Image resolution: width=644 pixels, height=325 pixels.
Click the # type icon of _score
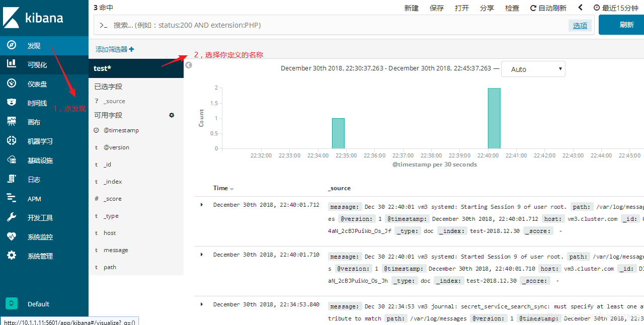(x=97, y=199)
